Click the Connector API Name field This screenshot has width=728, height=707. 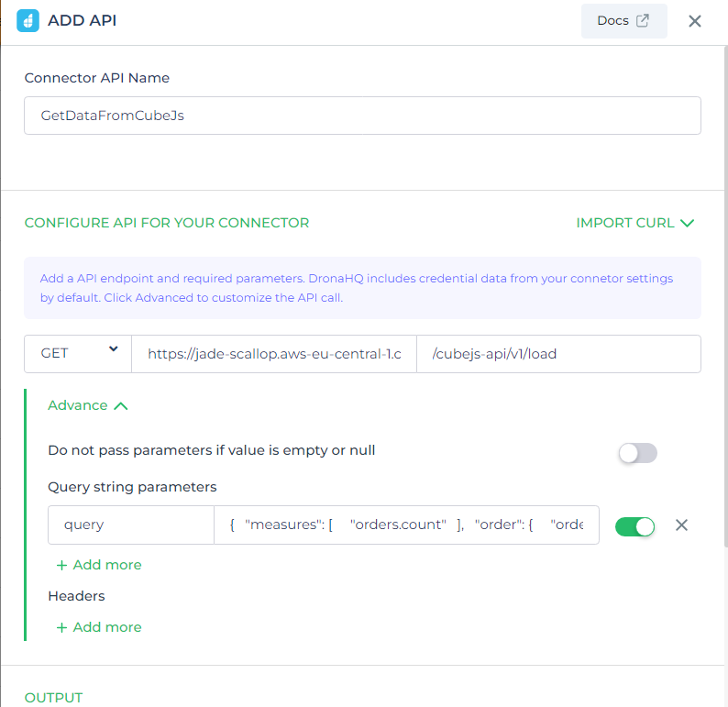(362, 116)
